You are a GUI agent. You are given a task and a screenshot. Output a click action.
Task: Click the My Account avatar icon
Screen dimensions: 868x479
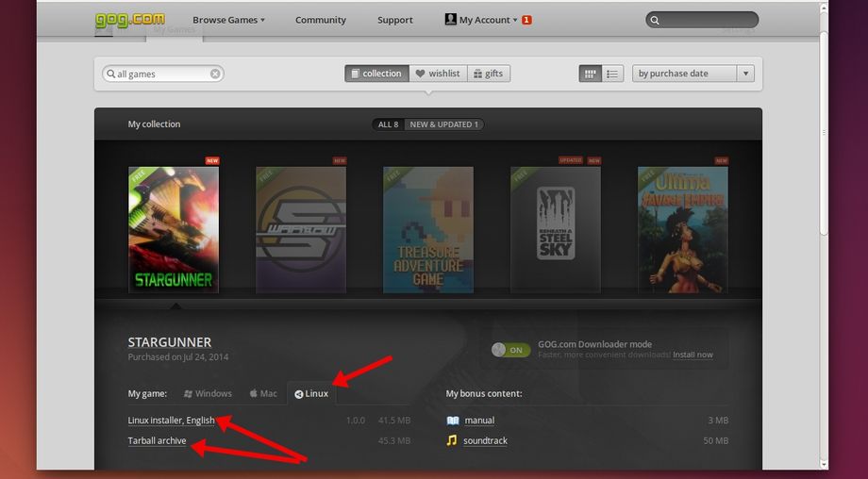(x=451, y=20)
